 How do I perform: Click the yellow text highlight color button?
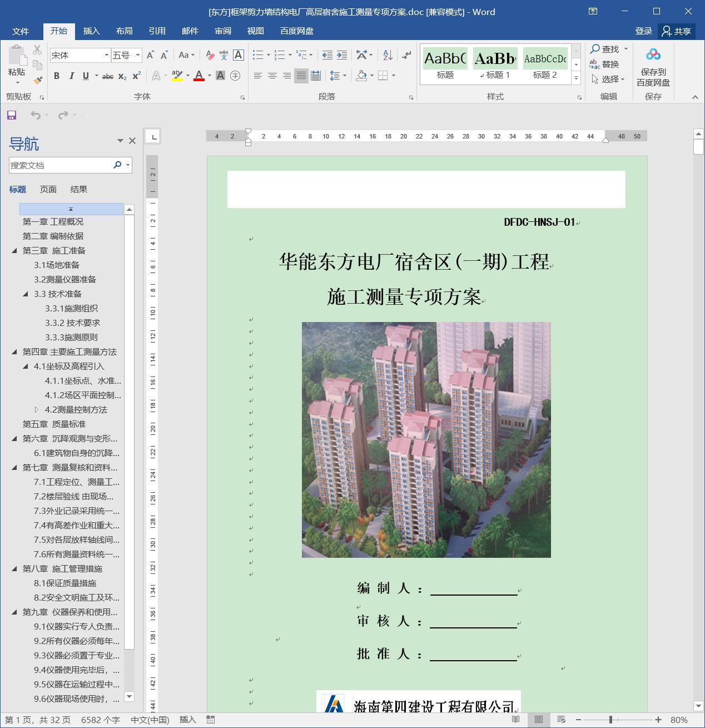[177, 76]
